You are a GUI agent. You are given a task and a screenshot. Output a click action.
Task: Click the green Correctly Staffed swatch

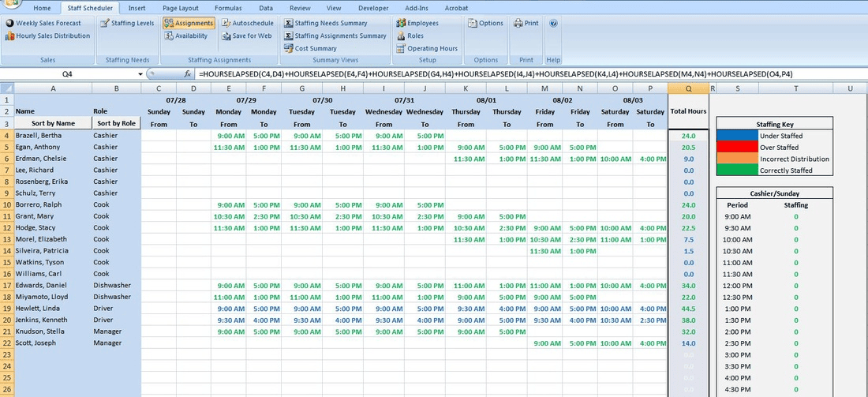737,170
